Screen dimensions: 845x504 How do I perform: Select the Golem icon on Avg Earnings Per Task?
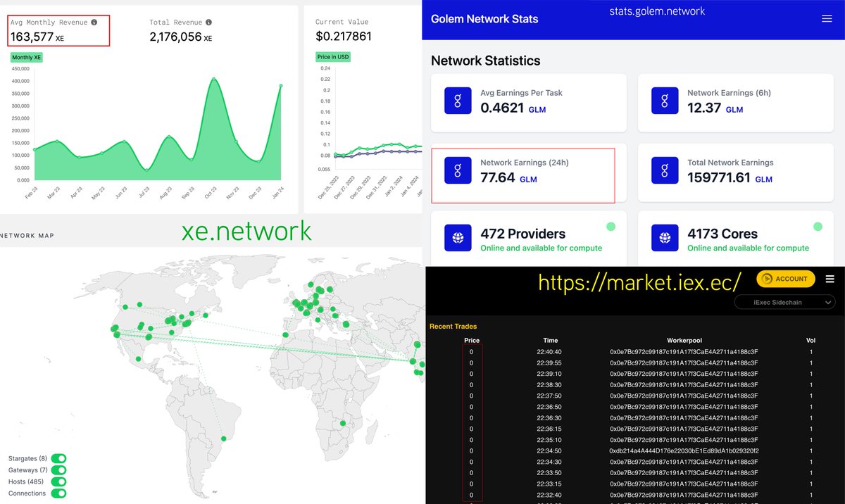458,101
